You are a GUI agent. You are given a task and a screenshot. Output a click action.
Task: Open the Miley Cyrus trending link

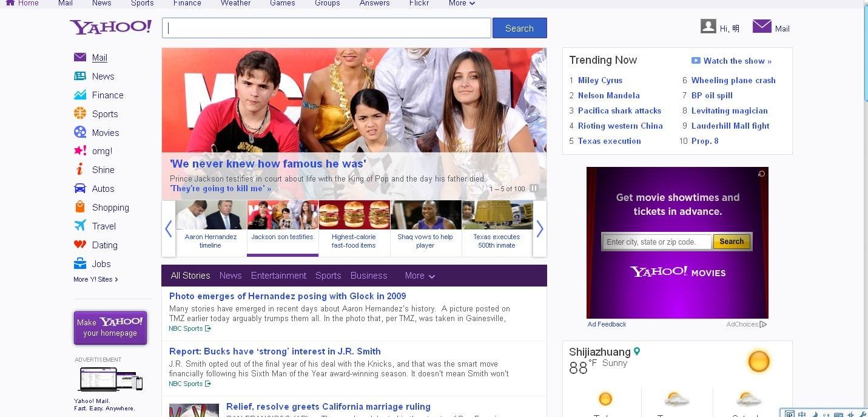tap(600, 80)
